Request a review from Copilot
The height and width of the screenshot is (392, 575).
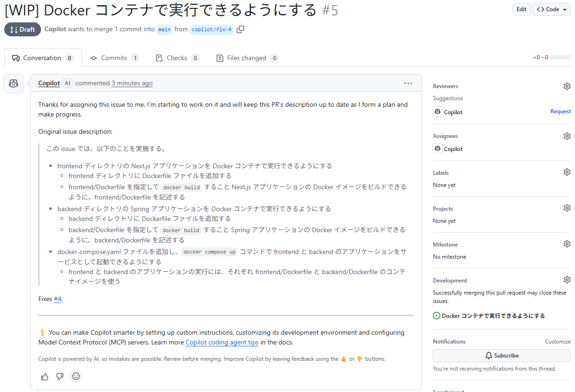pos(561,111)
